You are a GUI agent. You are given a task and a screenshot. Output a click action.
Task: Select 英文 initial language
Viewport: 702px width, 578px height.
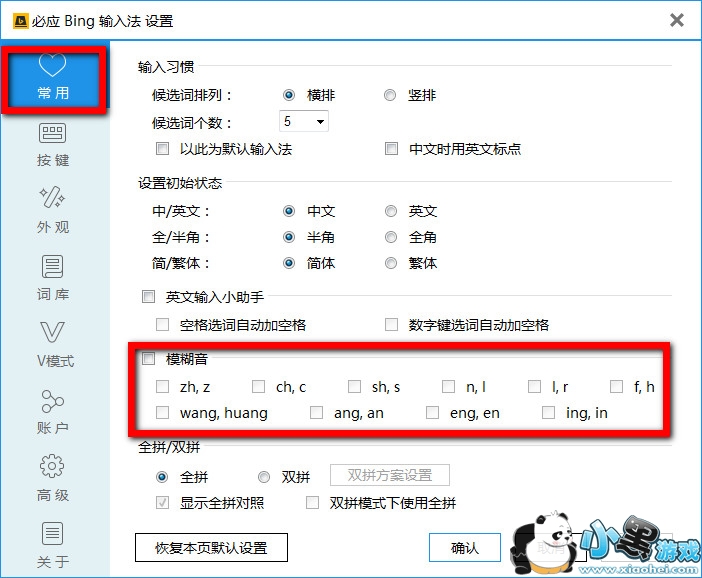(391, 211)
